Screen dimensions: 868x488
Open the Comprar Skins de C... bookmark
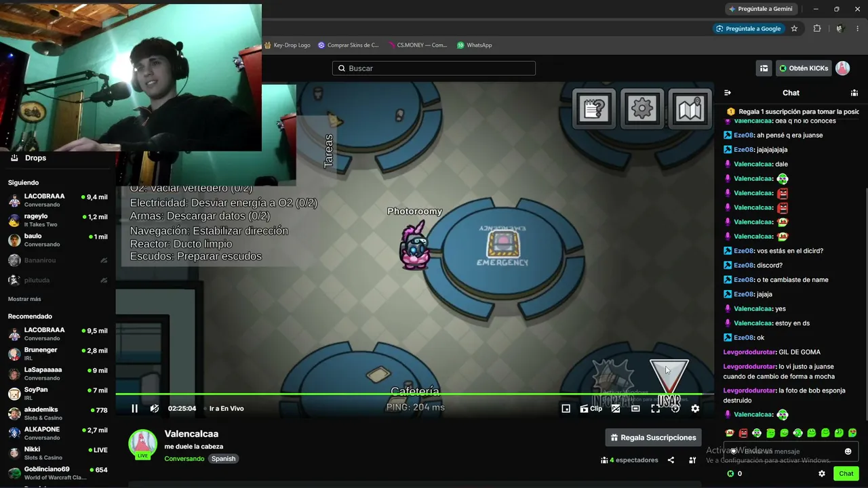point(349,45)
